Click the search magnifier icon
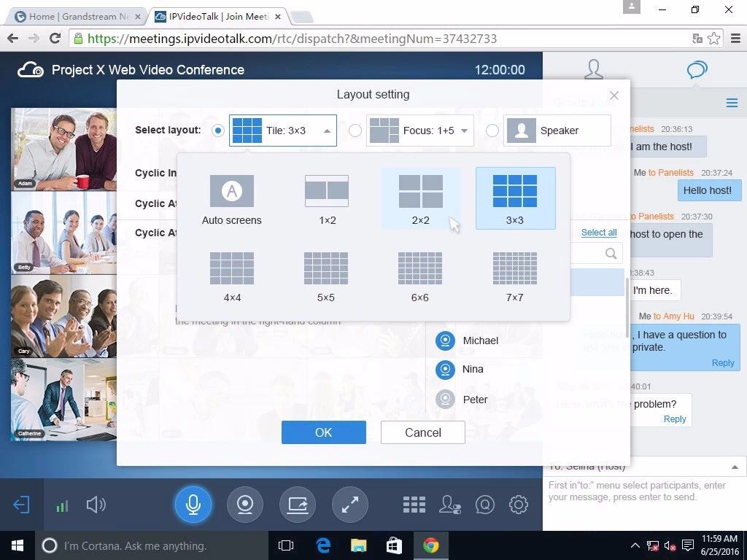Screen dimensions: 747x560 coord(611,253)
